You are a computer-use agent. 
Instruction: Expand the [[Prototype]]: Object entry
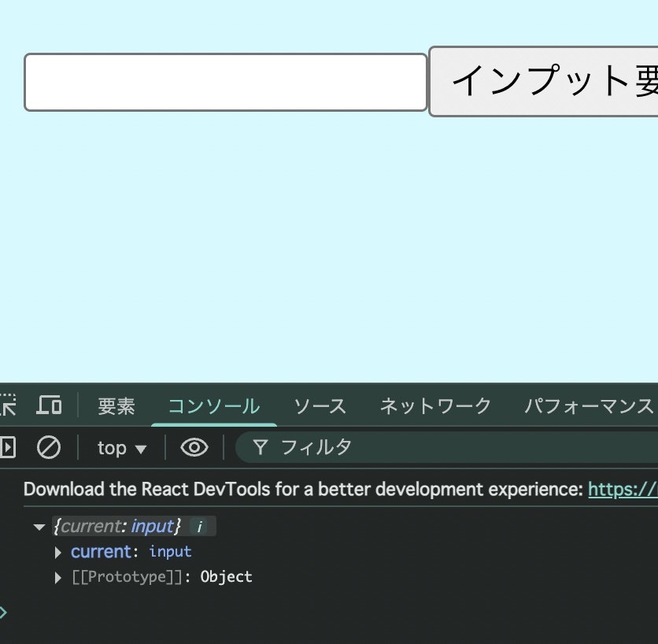coord(58,578)
